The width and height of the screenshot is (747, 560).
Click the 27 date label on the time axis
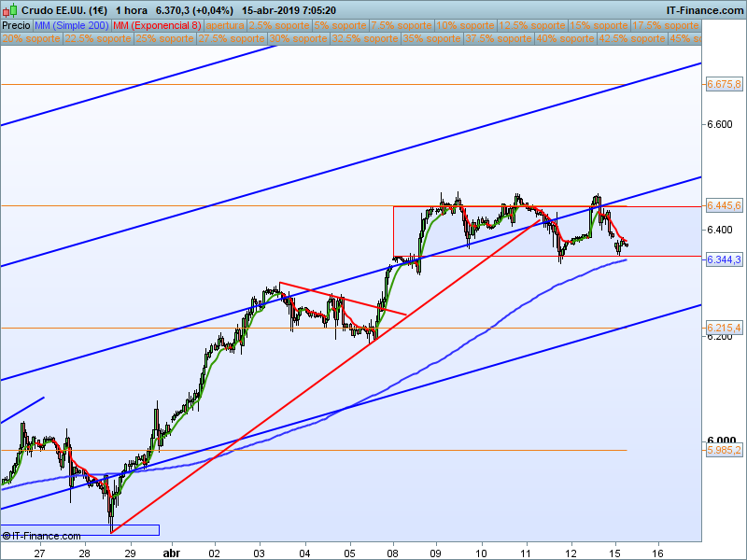pyautogui.click(x=39, y=553)
